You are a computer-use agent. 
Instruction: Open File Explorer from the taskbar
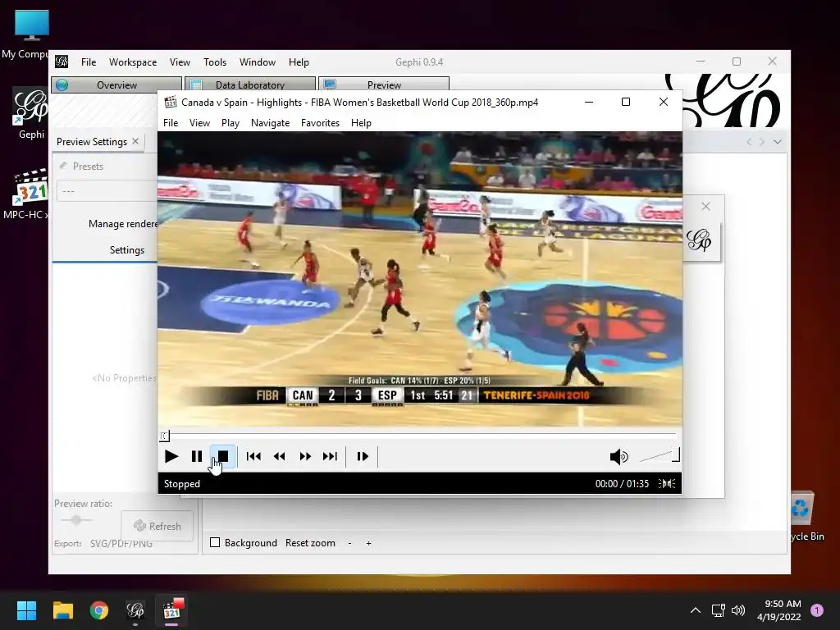tap(62, 610)
